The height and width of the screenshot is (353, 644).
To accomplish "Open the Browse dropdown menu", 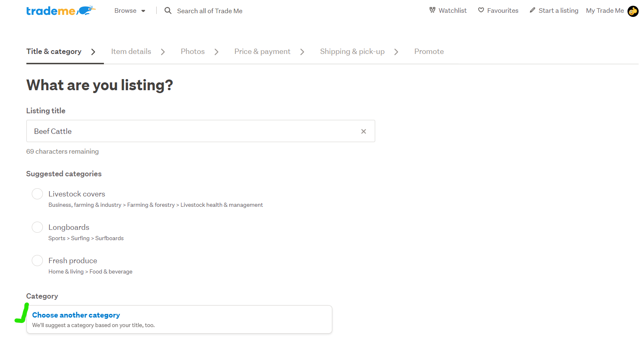I will tap(129, 11).
